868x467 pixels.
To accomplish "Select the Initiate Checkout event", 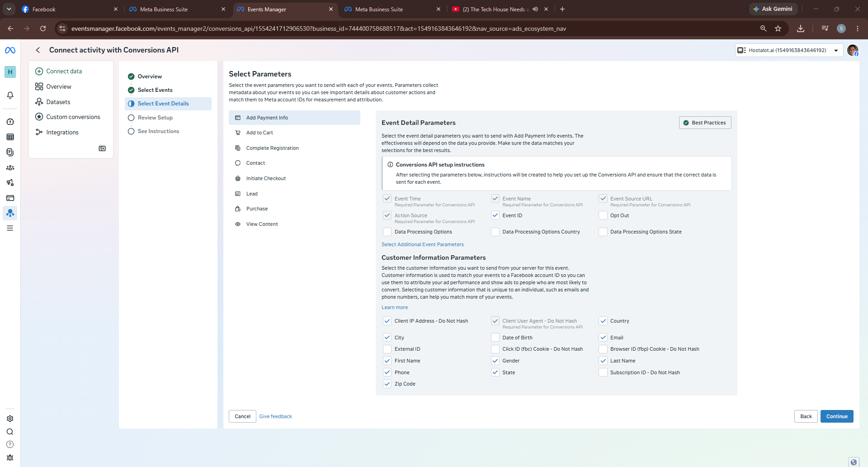I will point(294,178).
